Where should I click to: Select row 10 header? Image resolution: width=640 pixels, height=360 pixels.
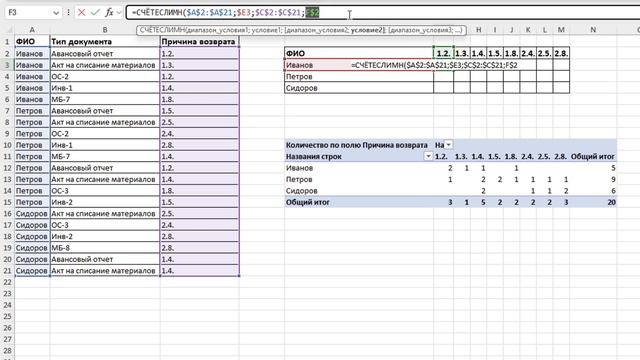click(x=7, y=145)
